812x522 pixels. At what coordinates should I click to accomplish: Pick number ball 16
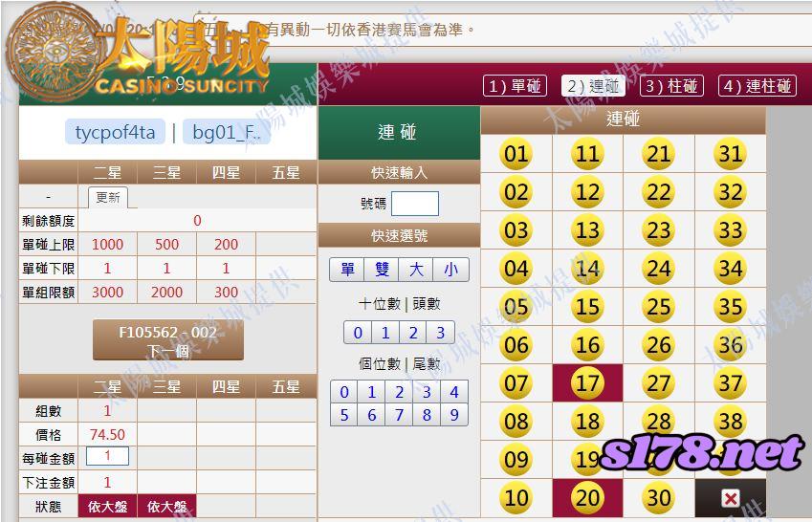[587, 345]
